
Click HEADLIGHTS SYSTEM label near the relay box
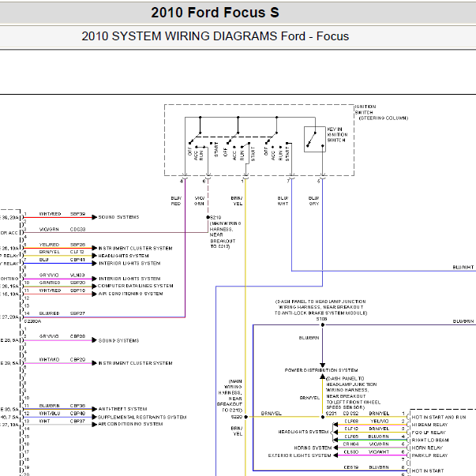(303, 432)
